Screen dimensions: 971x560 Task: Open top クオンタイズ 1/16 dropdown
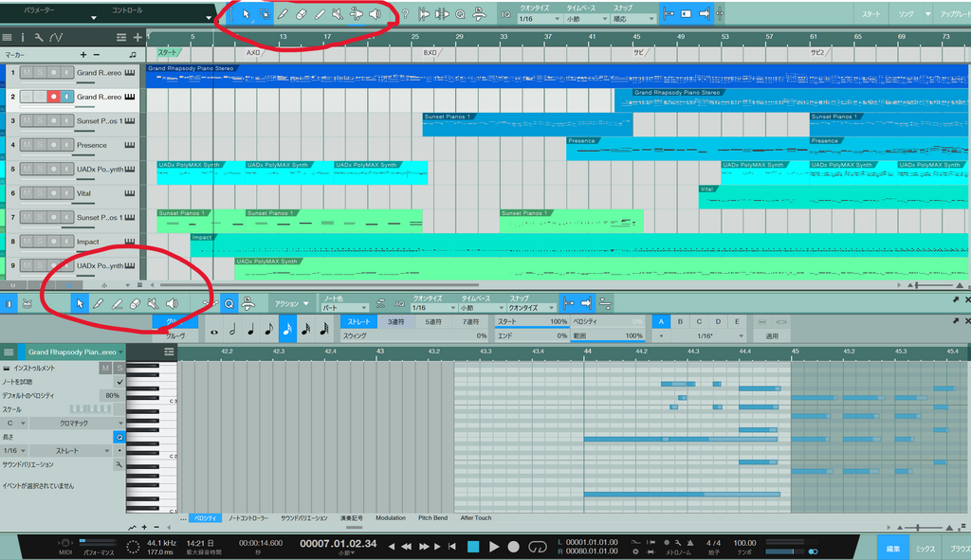point(540,19)
